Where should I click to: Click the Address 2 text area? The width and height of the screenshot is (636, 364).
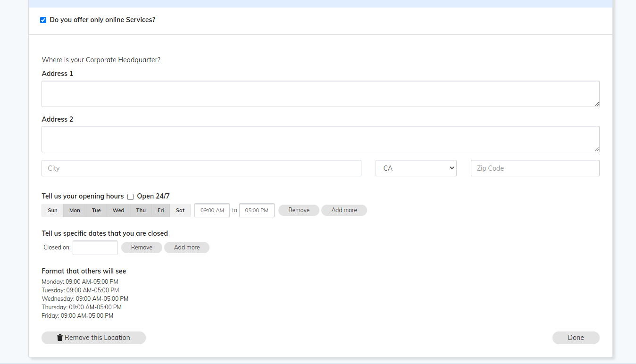(x=320, y=139)
